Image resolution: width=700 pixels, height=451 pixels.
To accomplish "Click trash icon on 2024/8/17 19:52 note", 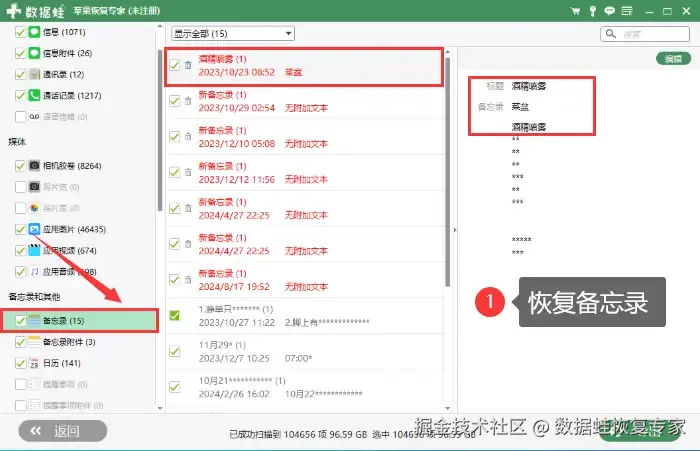I will point(188,280).
